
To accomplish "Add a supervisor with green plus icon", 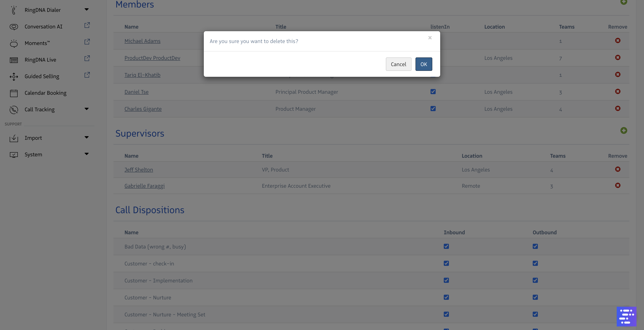I will tap(623, 130).
